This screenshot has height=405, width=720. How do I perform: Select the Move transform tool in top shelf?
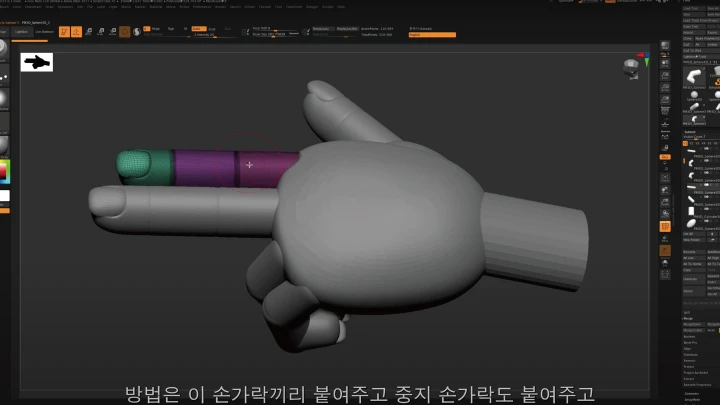89,32
